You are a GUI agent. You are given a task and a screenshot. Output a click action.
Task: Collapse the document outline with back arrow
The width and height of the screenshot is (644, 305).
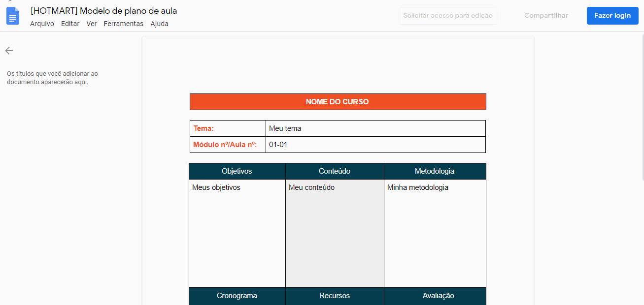[x=9, y=51]
